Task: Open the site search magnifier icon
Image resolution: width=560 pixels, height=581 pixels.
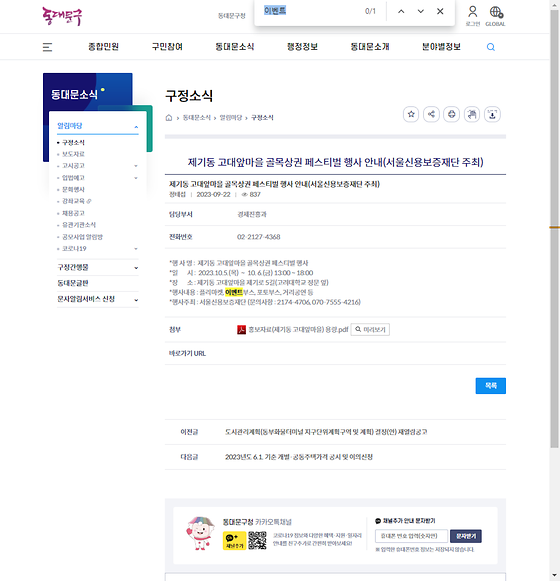Action: tap(490, 47)
